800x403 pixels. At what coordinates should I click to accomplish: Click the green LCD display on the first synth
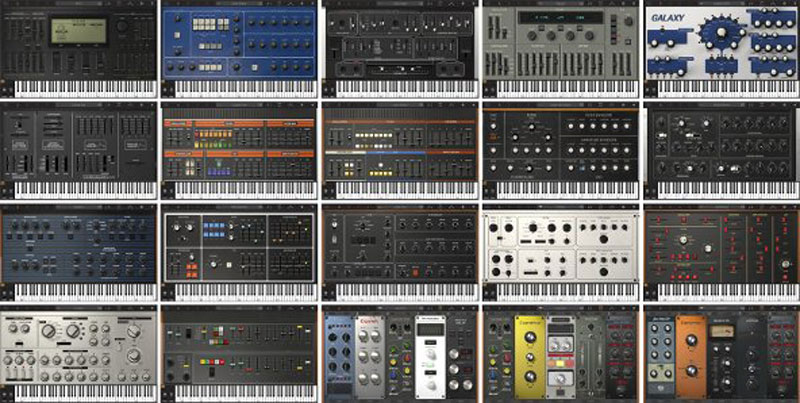click(x=79, y=31)
